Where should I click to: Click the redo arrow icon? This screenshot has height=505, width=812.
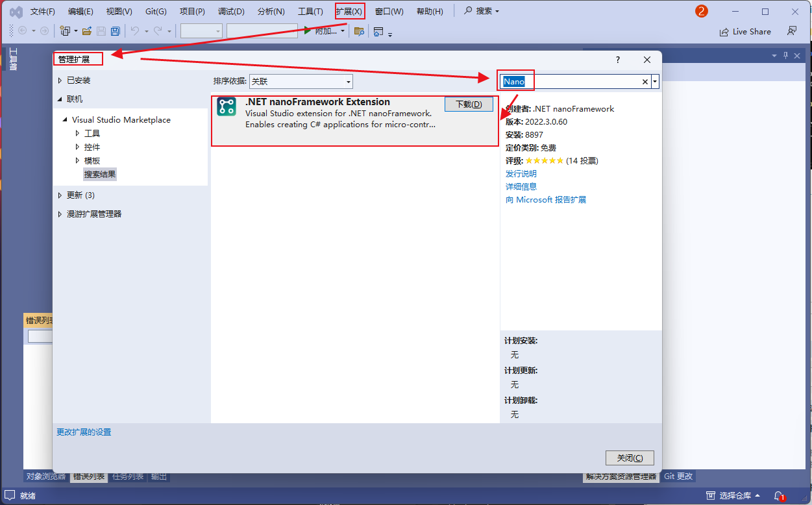coord(157,31)
